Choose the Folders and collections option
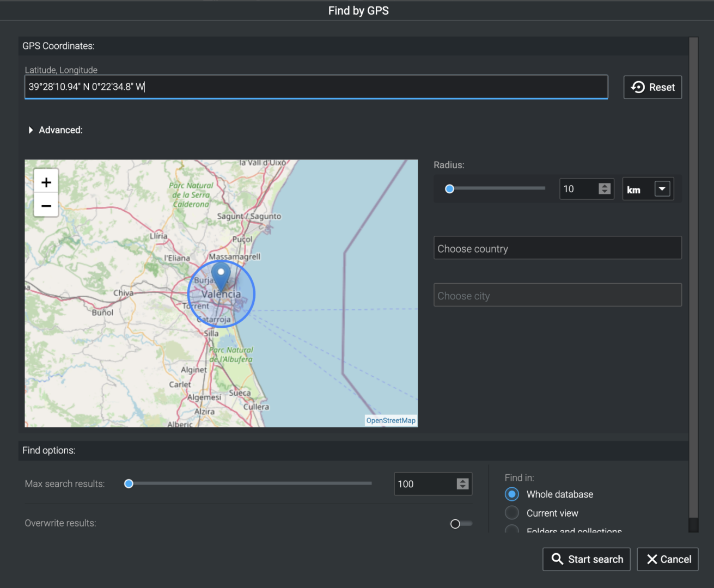This screenshot has width=714, height=588. pos(511,530)
